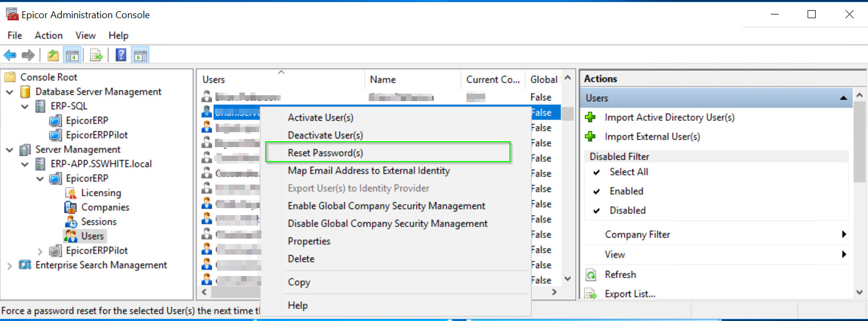Sort by the Name column header

click(413, 79)
